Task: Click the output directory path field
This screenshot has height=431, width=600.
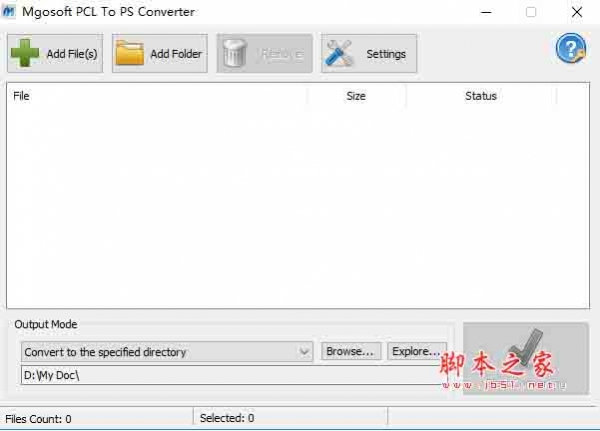Action: tap(233, 375)
